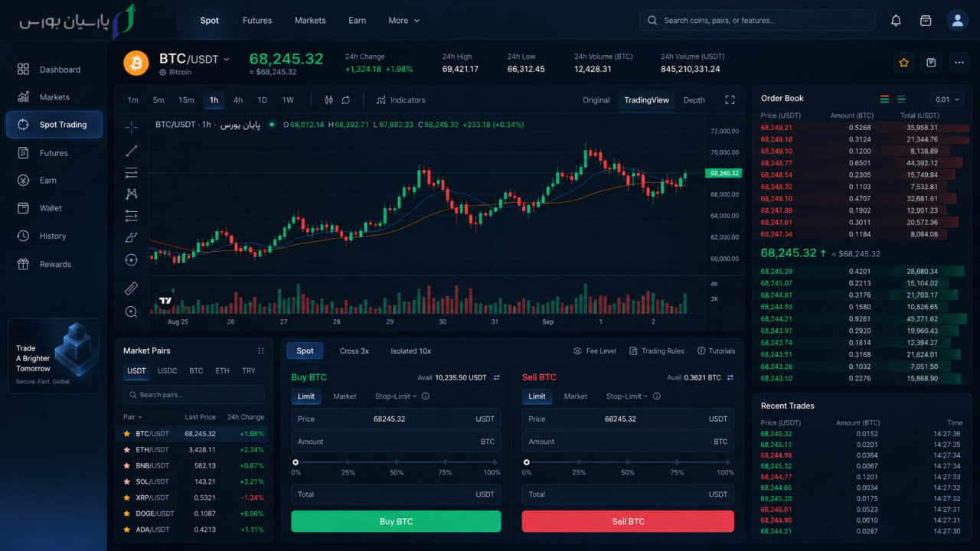Expand the More menu in top navigation
Screen dimensions: 980x551
pos(404,21)
